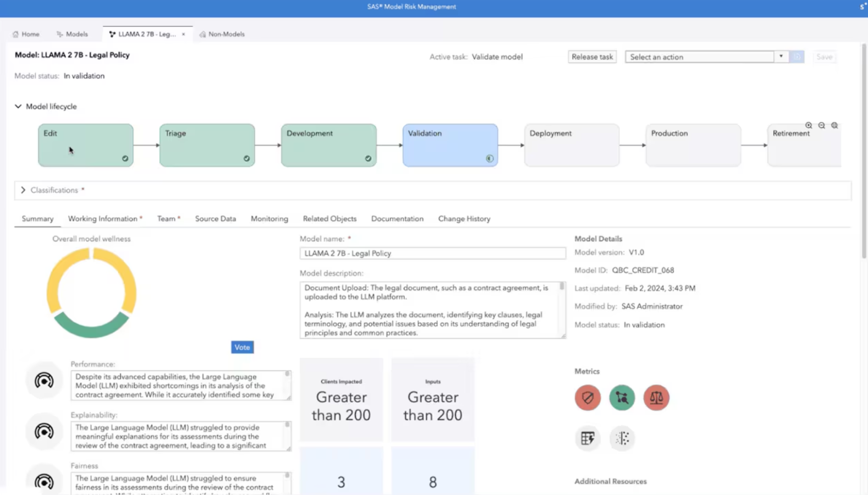Select the Edit lifecycle stage

tap(86, 145)
